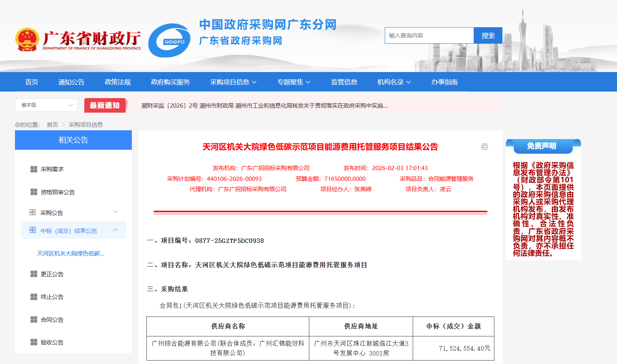Viewport: 617px width, 364px height.
Task: Collapse the 中标(成交)结果公告 section
Action: tap(115, 230)
